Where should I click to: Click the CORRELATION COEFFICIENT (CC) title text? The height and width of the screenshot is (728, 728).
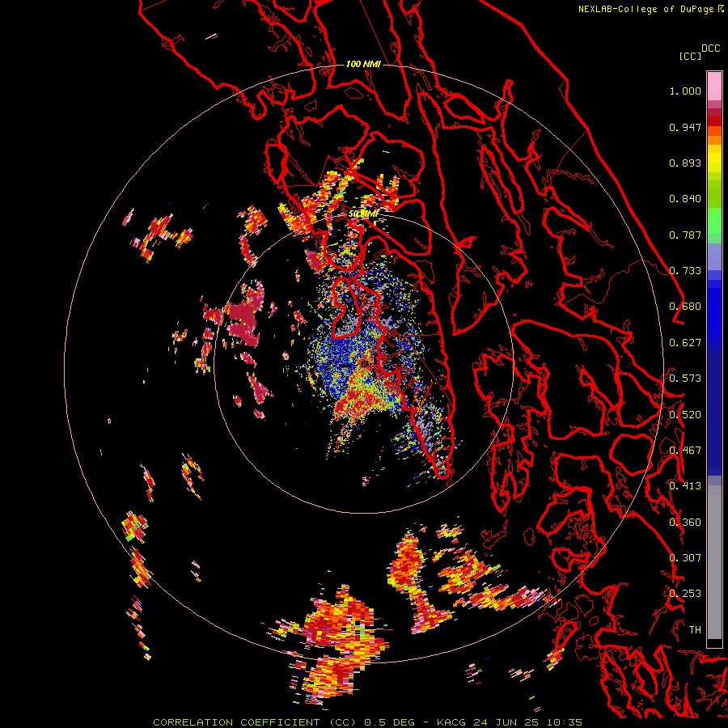coord(255,722)
